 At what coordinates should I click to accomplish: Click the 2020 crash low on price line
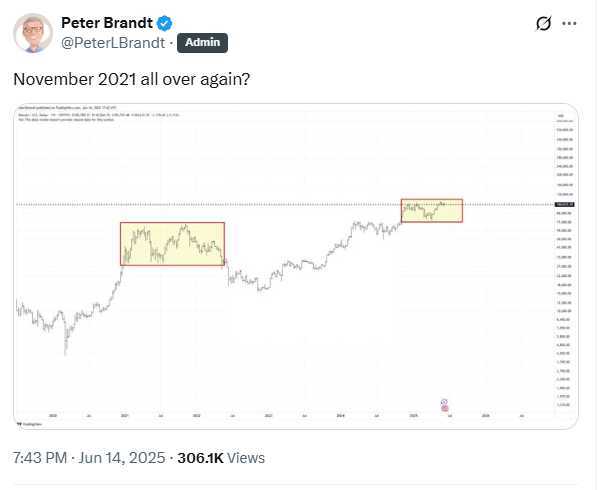[x=66, y=352]
